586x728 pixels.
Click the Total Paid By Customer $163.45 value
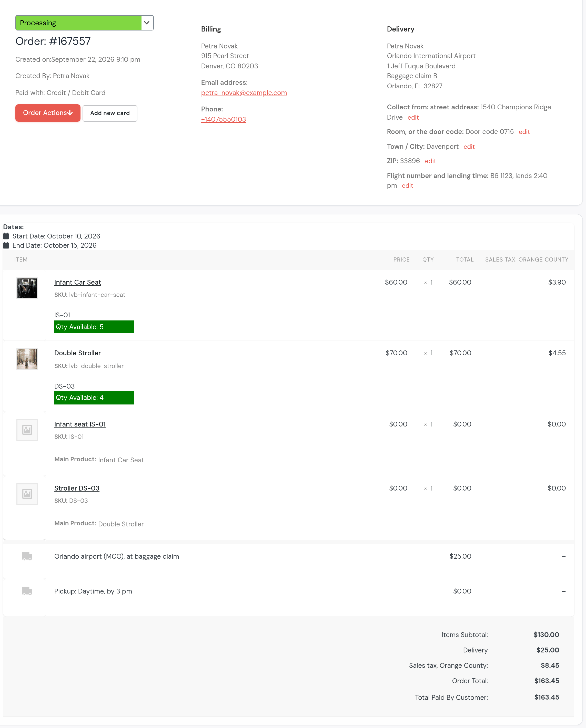[547, 697]
